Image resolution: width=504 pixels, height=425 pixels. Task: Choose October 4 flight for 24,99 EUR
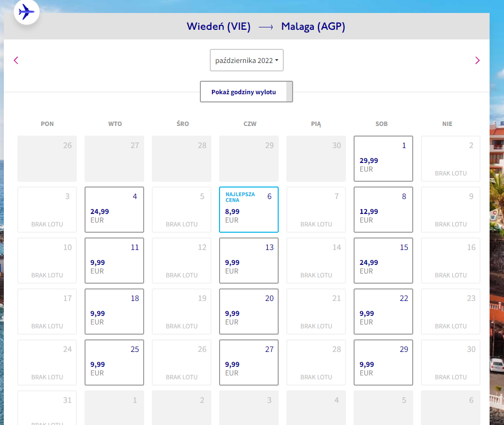pos(114,210)
